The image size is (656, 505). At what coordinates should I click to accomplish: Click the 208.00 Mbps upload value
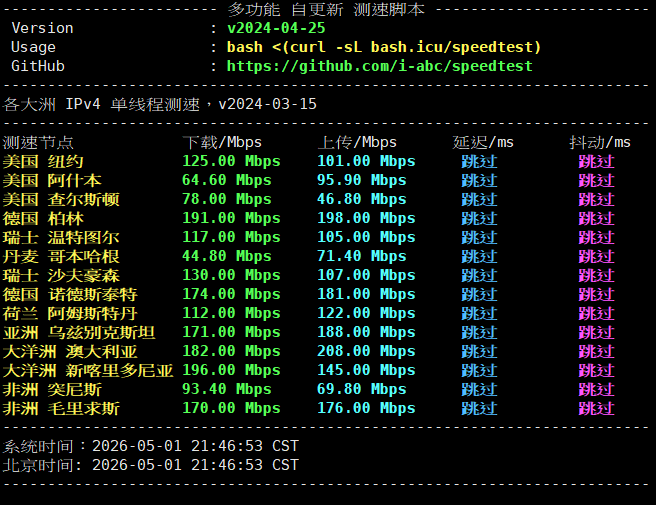pos(366,351)
